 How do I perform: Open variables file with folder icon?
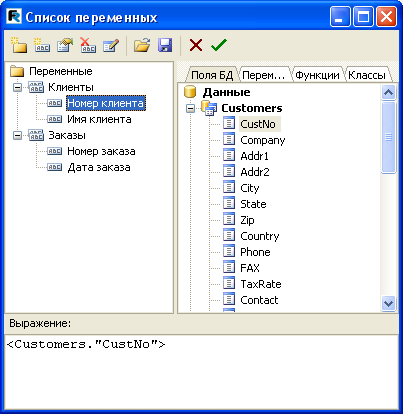coord(142,45)
